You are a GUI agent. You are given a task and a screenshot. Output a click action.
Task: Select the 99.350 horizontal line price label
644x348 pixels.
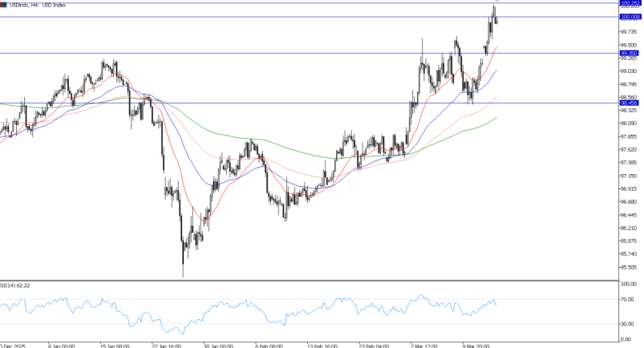pos(629,53)
